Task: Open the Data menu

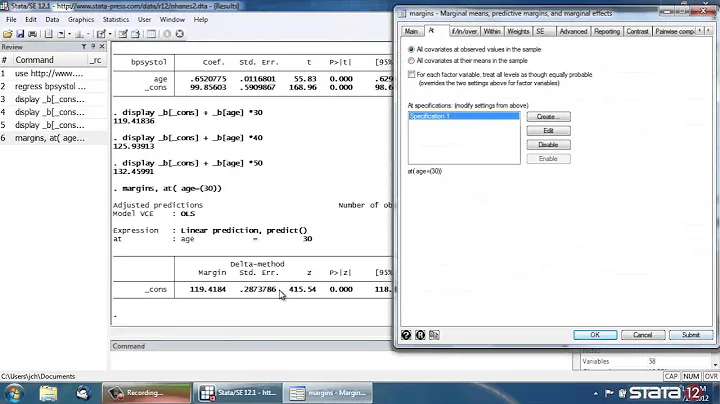Action: pos(52,20)
